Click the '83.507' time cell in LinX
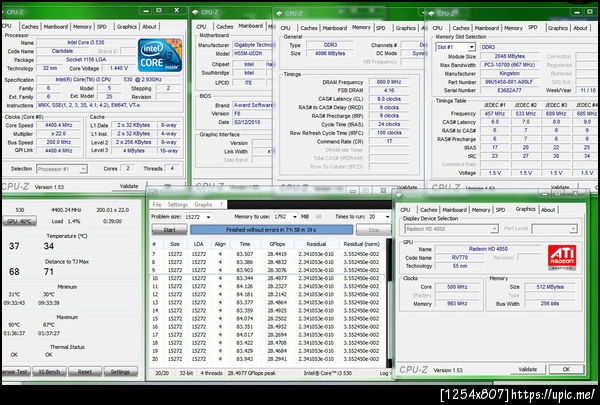The image size is (600, 405). [x=245, y=254]
